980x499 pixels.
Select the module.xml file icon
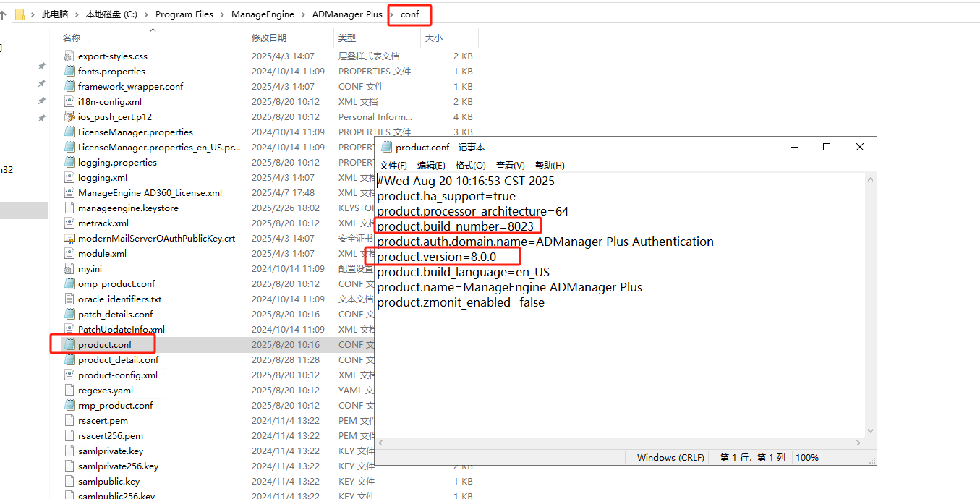tap(69, 254)
